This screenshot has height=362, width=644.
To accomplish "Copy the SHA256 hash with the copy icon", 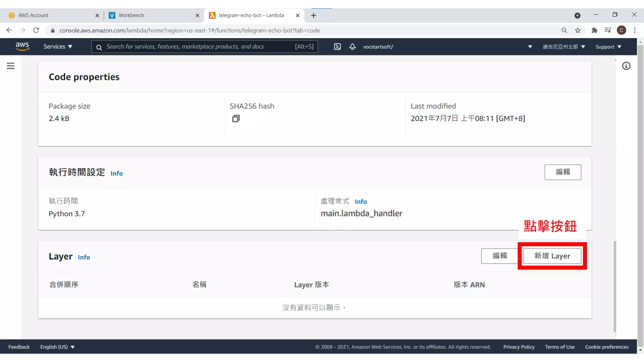I will point(236,118).
